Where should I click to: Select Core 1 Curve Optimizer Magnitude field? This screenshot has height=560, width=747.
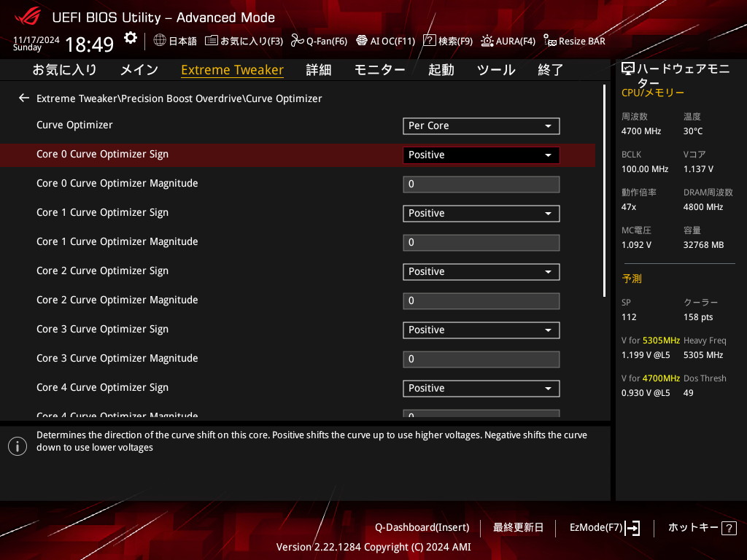point(481,243)
